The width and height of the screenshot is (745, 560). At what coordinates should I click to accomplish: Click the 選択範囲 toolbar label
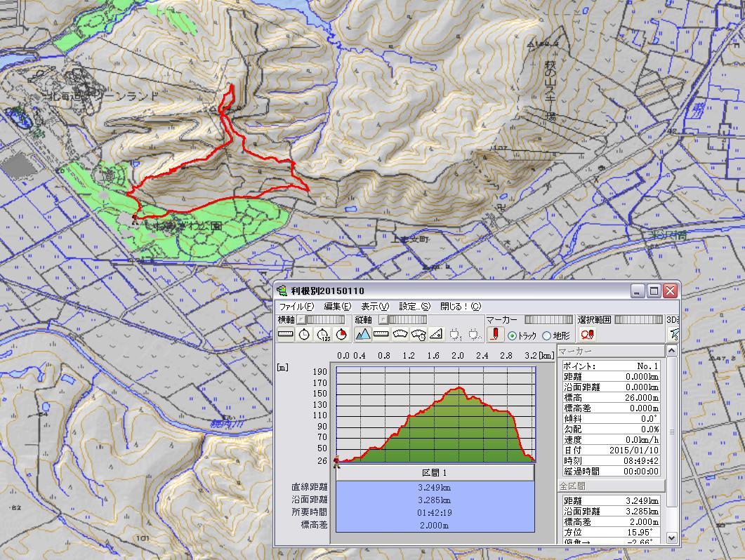(x=594, y=320)
